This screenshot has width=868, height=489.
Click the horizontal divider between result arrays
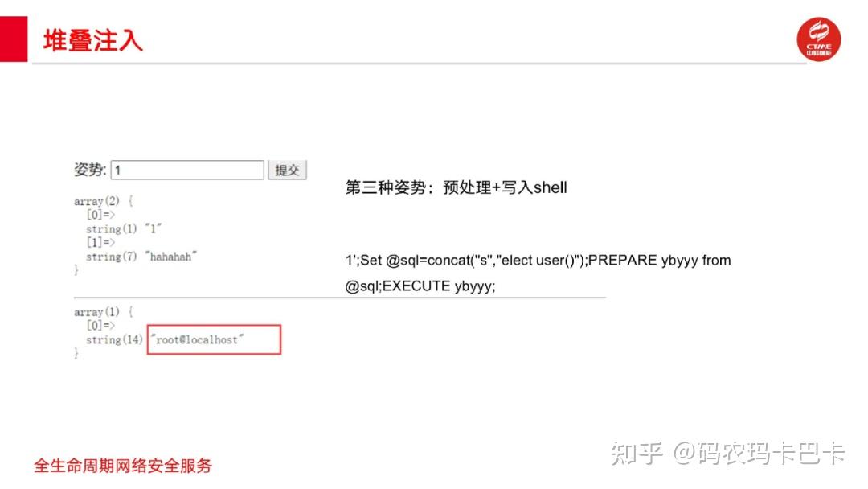(340, 298)
